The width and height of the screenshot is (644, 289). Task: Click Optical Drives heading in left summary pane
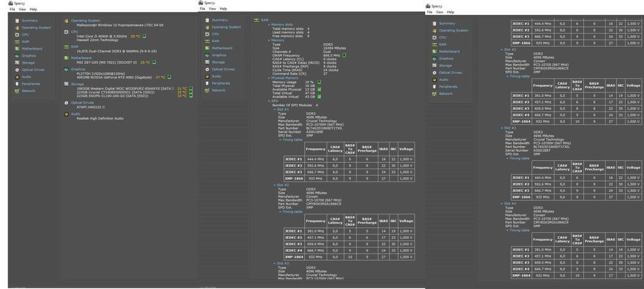pos(82,102)
